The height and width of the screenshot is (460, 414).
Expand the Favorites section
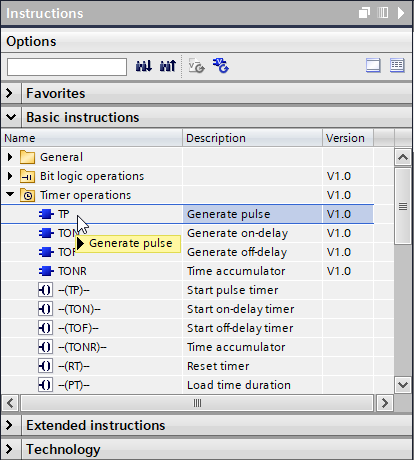(x=9, y=93)
